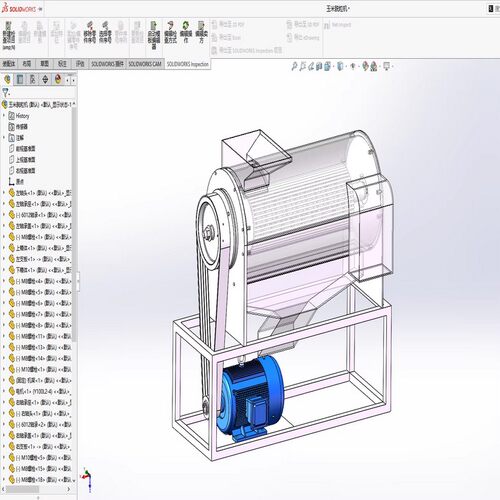
Task: Select 上视基准面 plane in the tree
Action: [x=22, y=160]
